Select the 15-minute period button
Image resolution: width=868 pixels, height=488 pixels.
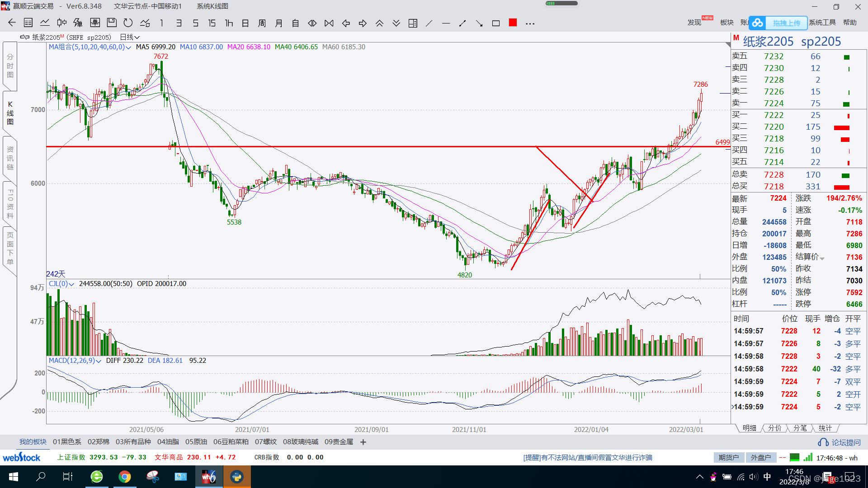(212, 23)
